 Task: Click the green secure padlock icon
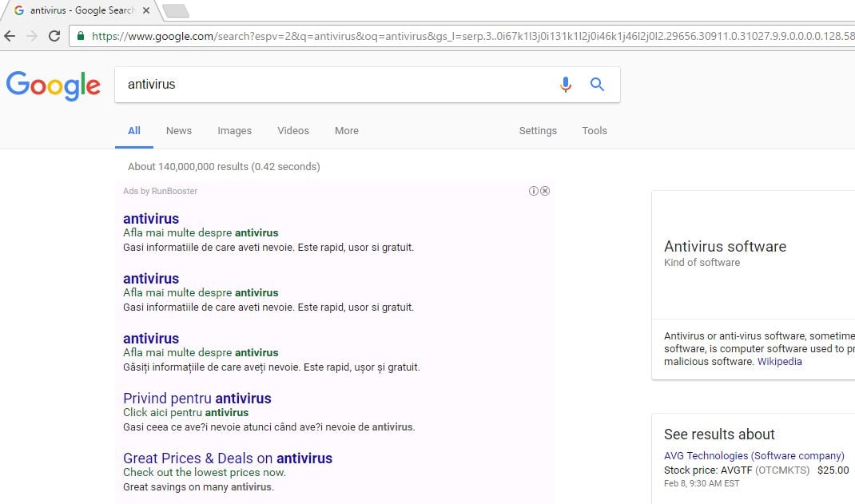click(x=81, y=36)
